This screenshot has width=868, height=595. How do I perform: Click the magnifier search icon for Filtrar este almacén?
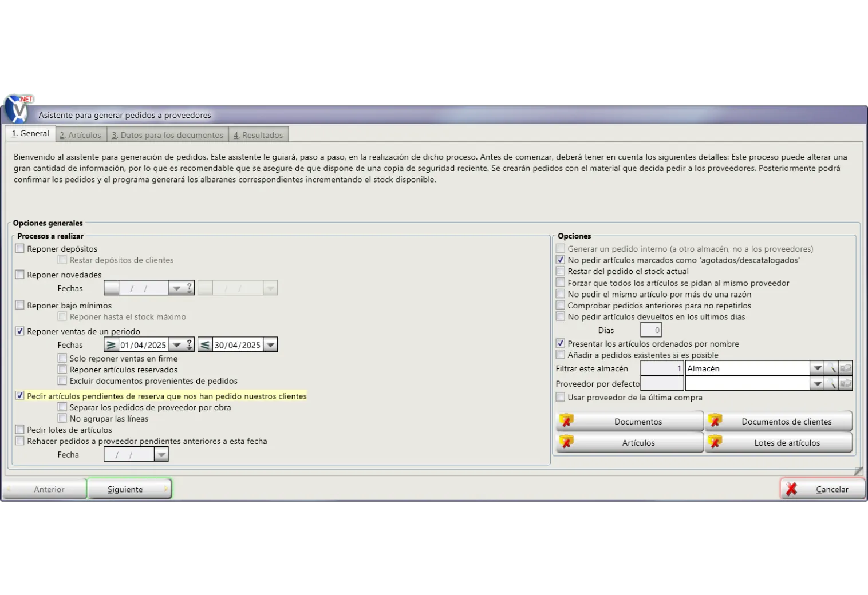tap(831, 368)
